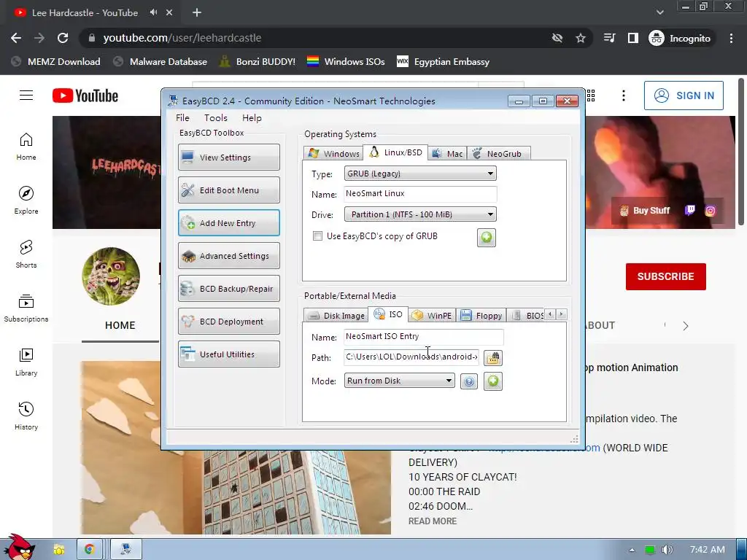This screenshot has width=747, height=560.
Task: Click the NeoSmart Linux name field
Action: pyautogui.click(x=420, y=193)
